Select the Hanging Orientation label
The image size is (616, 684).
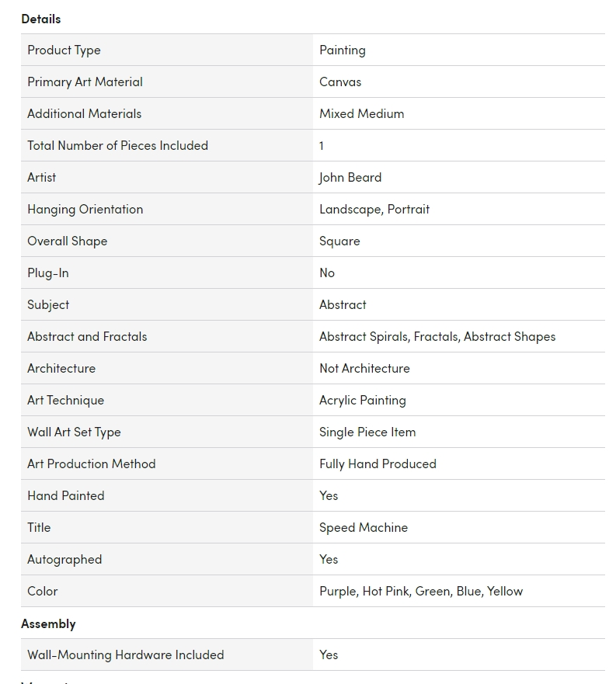[x=85, y=210]
